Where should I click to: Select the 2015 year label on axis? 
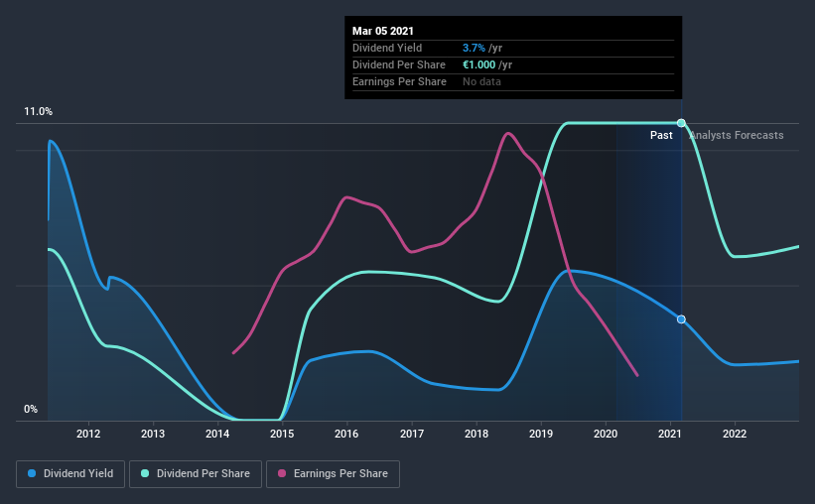tap(282, 434)
